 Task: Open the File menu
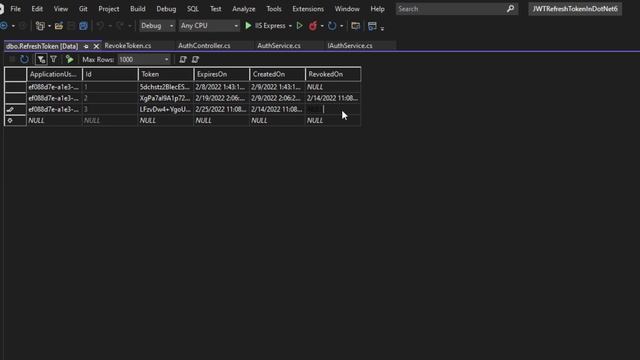tap(16, 9)
